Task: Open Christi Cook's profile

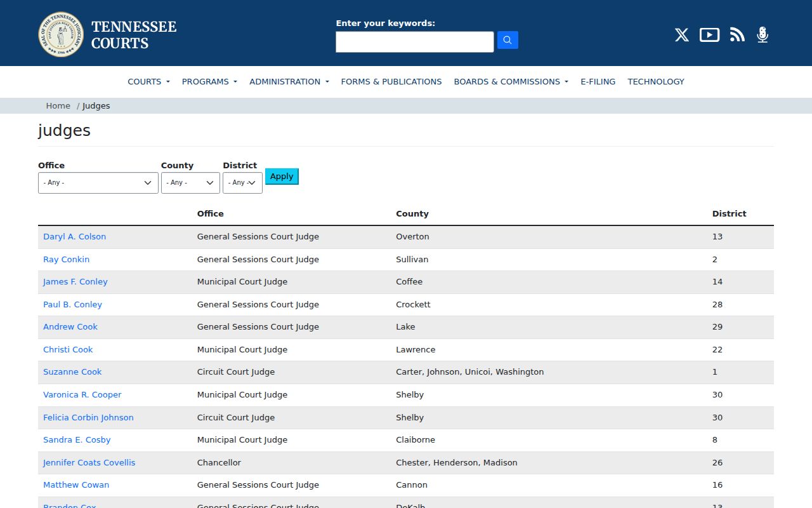Action: coord(68,349)
